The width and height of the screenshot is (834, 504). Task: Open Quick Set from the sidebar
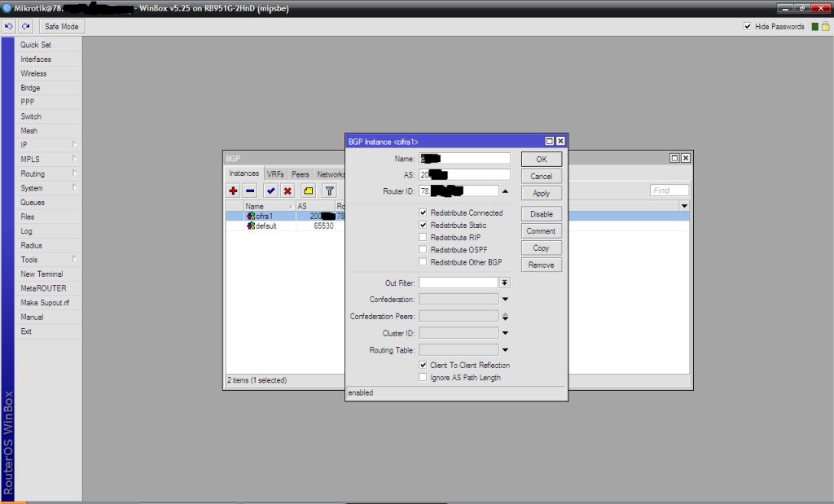tap(36, 45)
